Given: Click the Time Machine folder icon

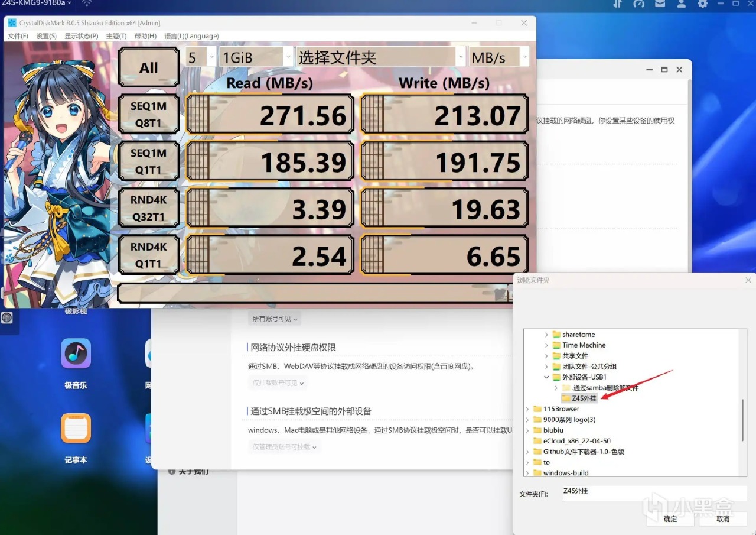Looking at the screenshot, I should point(556,345).
